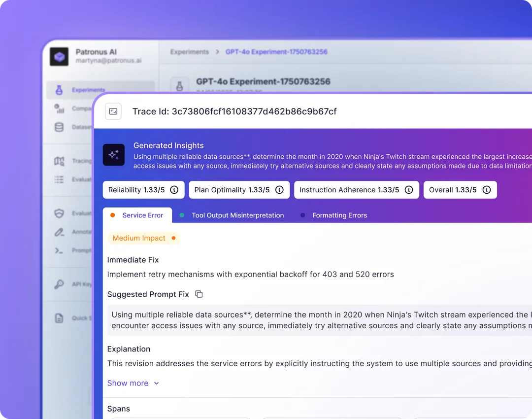Open the Comparisons chart icon in sidebar

(x=59, y=108)
